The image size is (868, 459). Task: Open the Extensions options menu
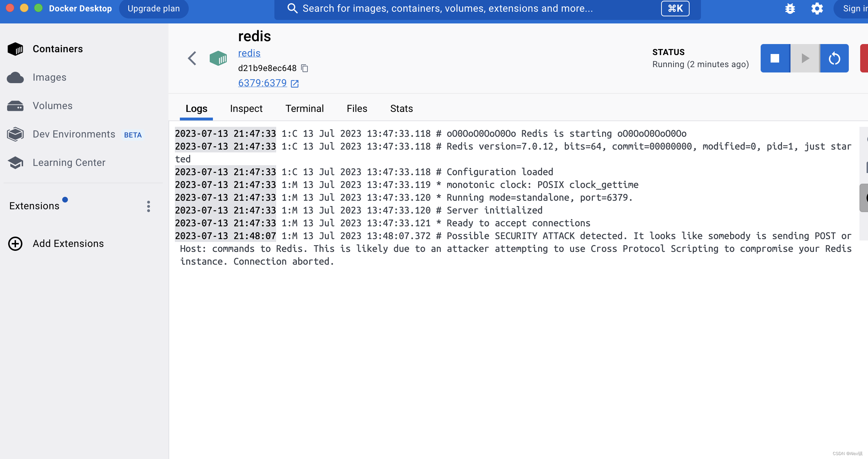pyautogui.click(x=148, y=206)
